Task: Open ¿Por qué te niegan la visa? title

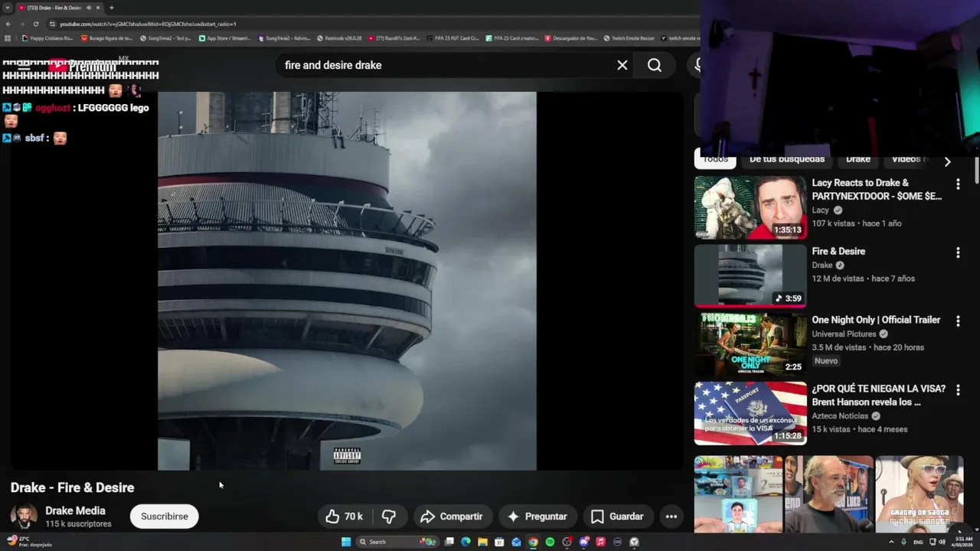Action: 878,395
